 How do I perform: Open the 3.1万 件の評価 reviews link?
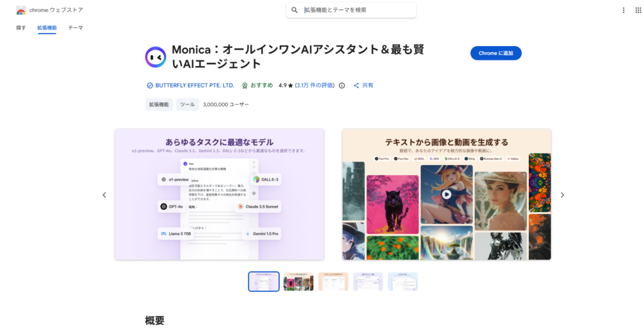(314, 86)
